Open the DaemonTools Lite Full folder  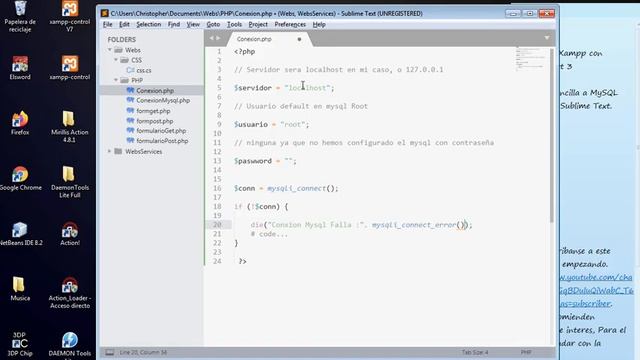point(69,182)
